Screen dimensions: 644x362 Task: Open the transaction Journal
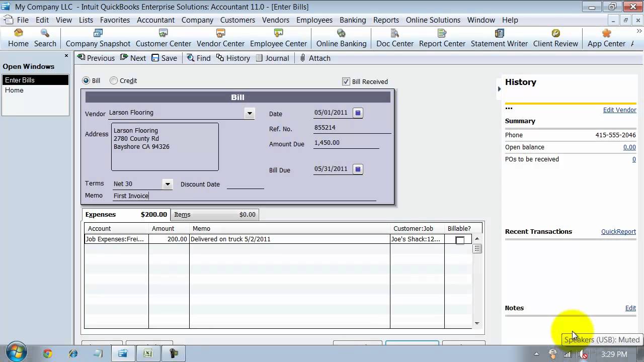[272, 58]
